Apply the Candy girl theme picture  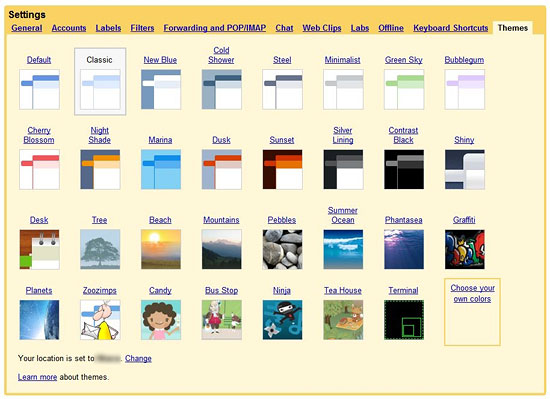click(161, 320)
